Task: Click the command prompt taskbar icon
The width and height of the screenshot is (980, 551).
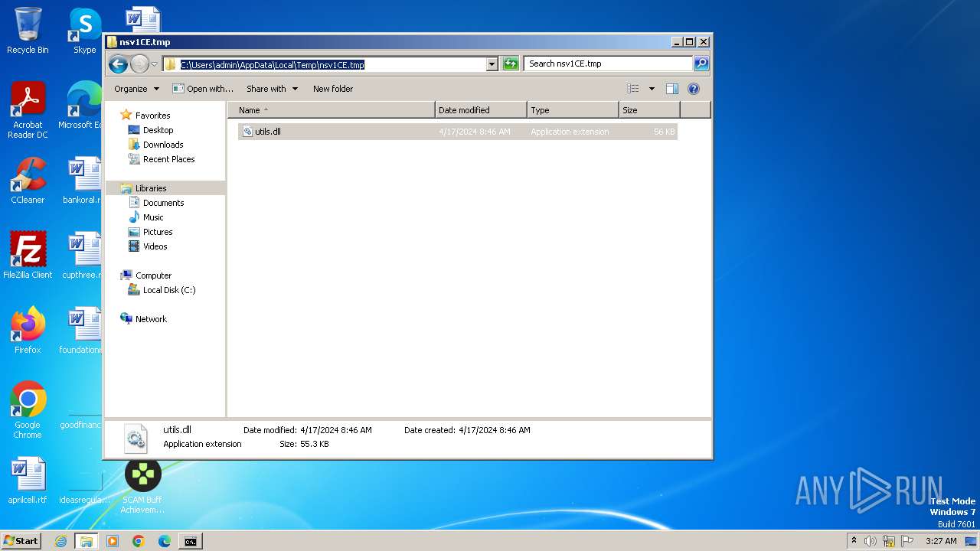Action: [190, 541]
